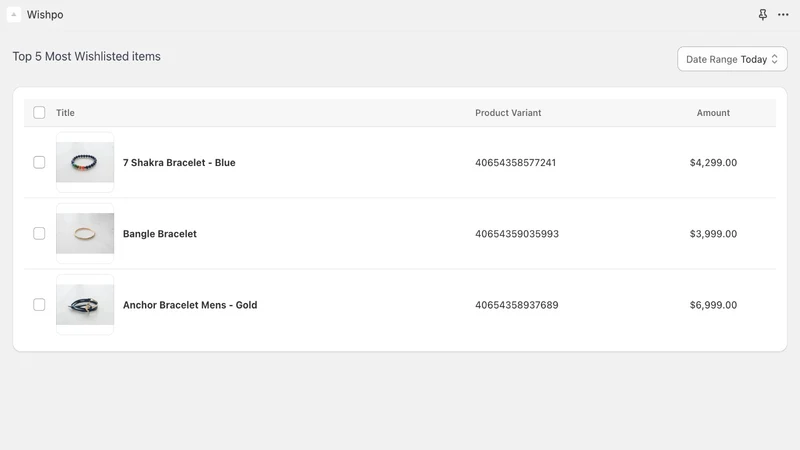The width and height of the screenshot is (800, 450).
Task: Select variant ID 40654359035993
Action: tap(517, 234)
